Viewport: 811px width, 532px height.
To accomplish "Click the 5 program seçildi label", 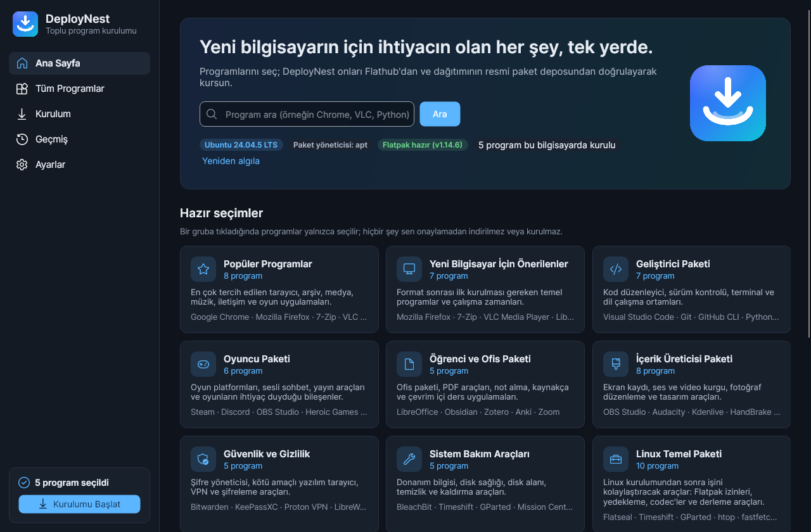I will click(72, 483).
